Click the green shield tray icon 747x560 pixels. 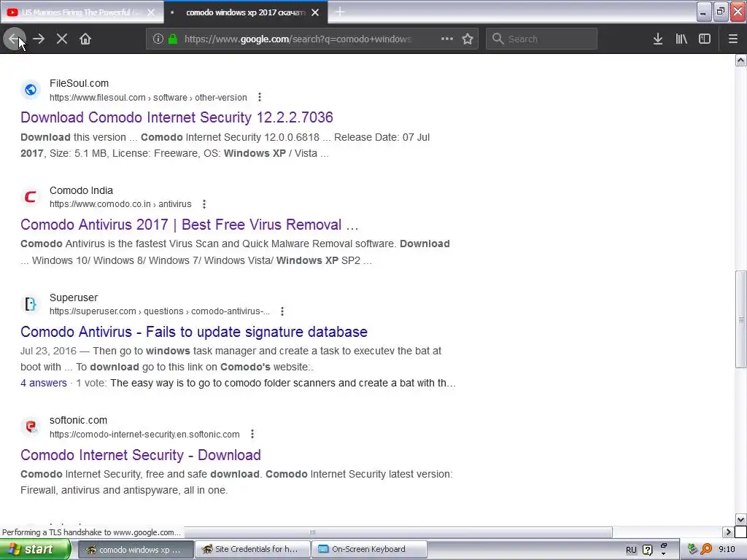(693, 550)
